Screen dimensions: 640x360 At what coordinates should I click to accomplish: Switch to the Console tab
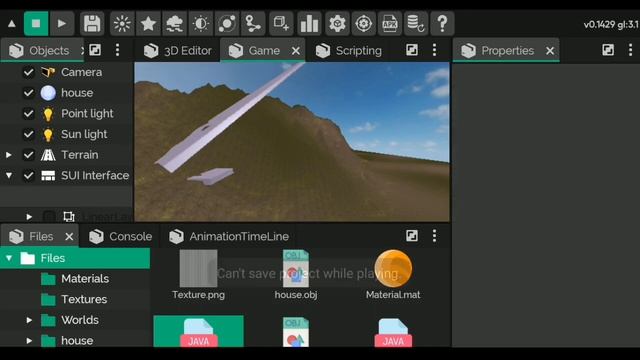pos(120,236)
